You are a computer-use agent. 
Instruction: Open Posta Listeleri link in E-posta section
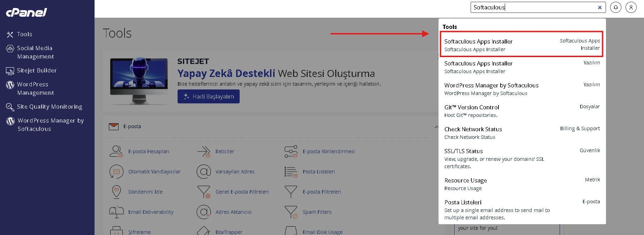[319, 172]
